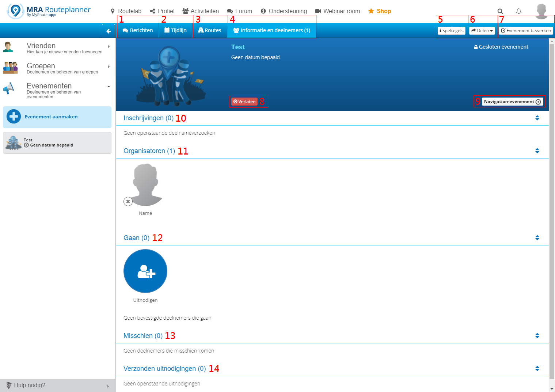Image resolution: width=555 pixels, height=392 pixels.
Task: Open Routelab in the top menu
Action: (126, 11)
